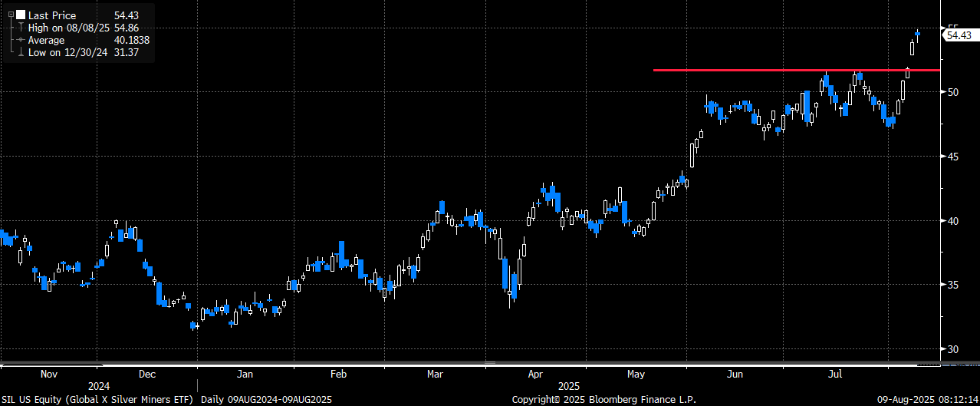Select the 'Last Price' legend label
The image size is (980, 406).
coord(51,15)
